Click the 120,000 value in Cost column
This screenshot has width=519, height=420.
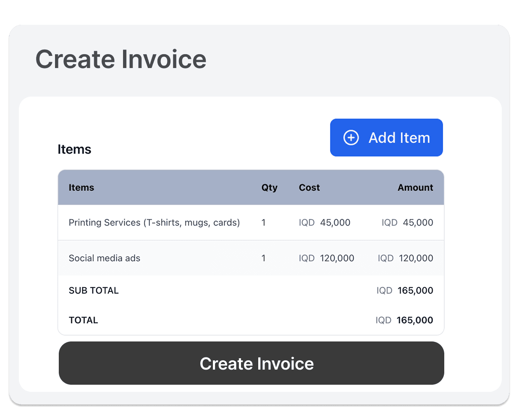pyautogui.click(x=337, y=258)
